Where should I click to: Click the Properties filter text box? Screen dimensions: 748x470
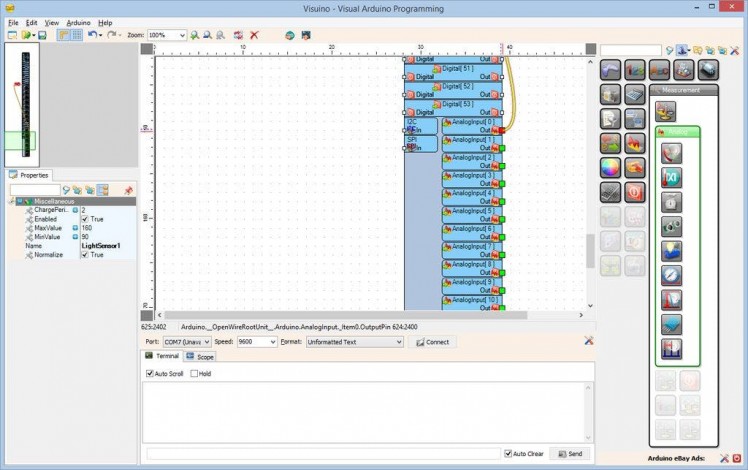(35, 190)
